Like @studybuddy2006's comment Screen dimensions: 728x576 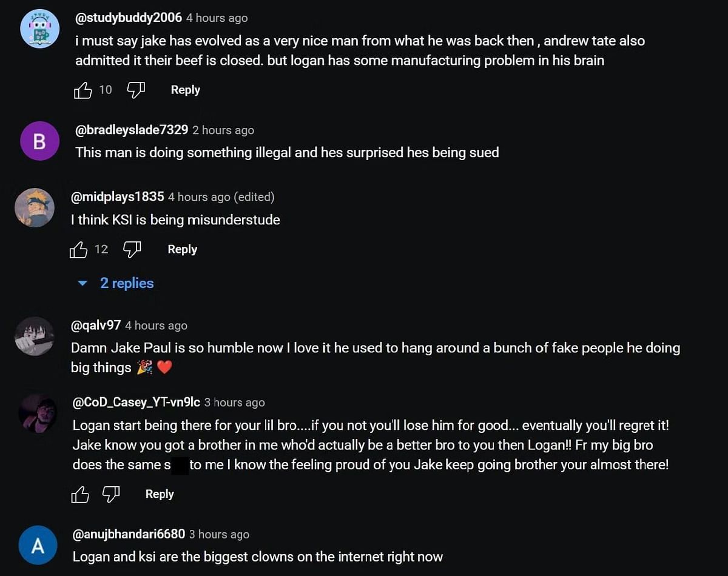tap(83, 89)
